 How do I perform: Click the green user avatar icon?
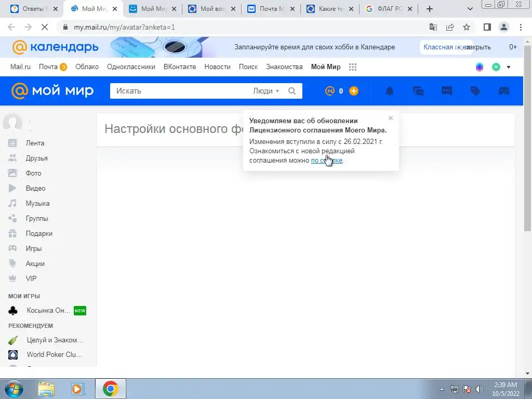click(496, 67)
